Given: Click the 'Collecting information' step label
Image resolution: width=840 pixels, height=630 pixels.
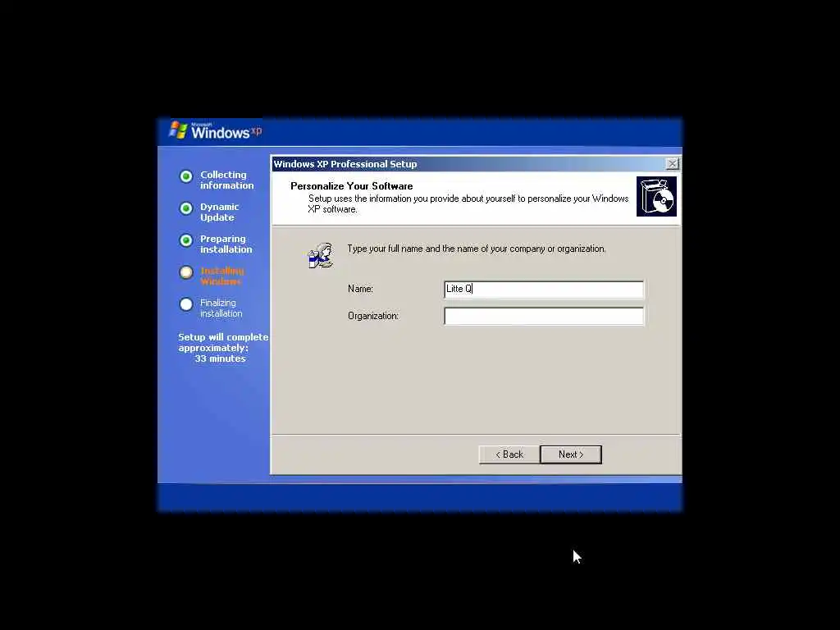Looking at the screenshot, I should 226,180.
